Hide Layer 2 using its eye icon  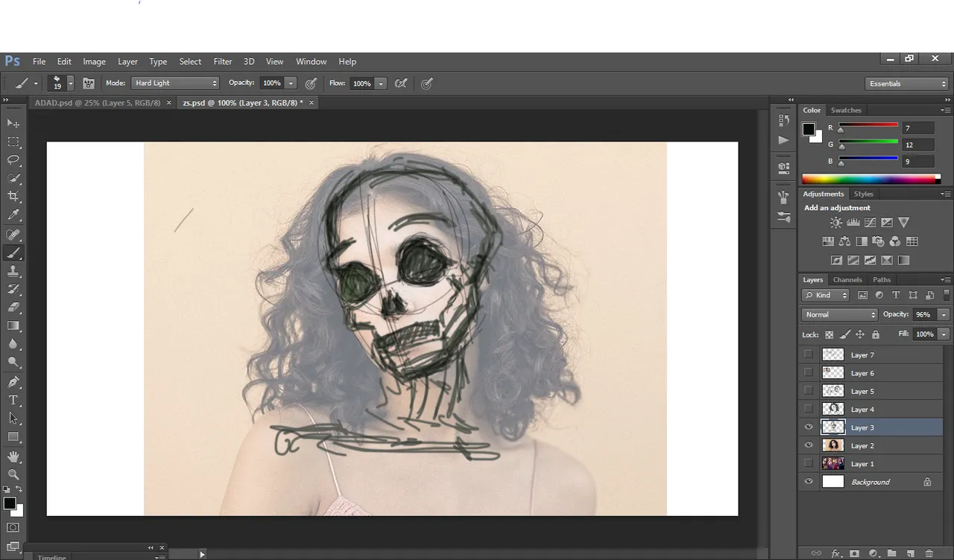[809, 445]
